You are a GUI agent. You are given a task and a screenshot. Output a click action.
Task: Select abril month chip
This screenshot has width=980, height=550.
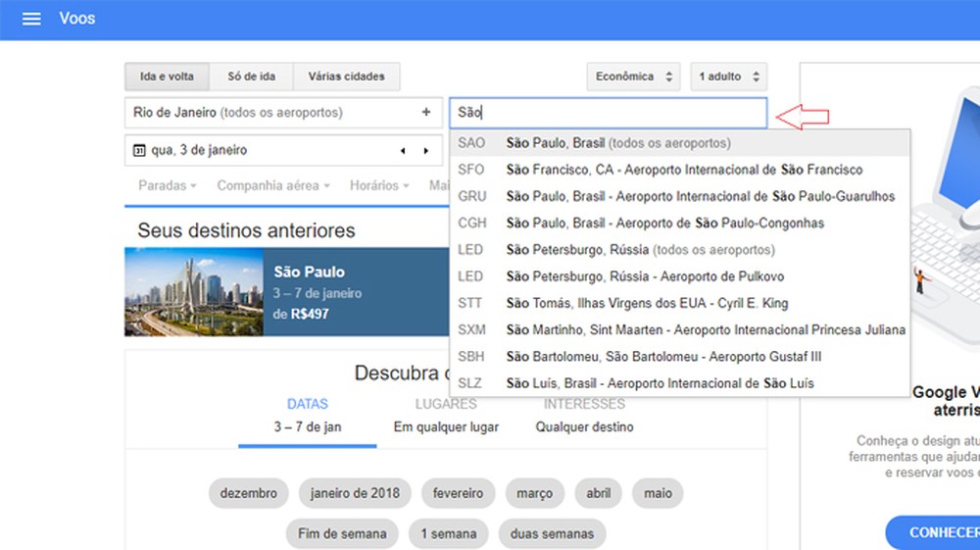(598, 493)
